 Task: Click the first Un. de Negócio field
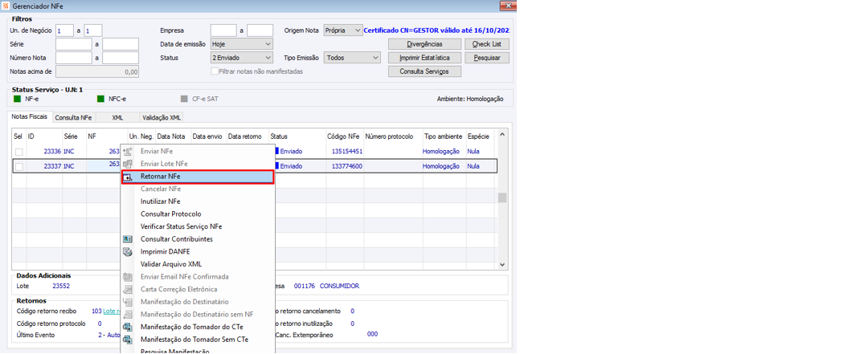click(65, 31)
